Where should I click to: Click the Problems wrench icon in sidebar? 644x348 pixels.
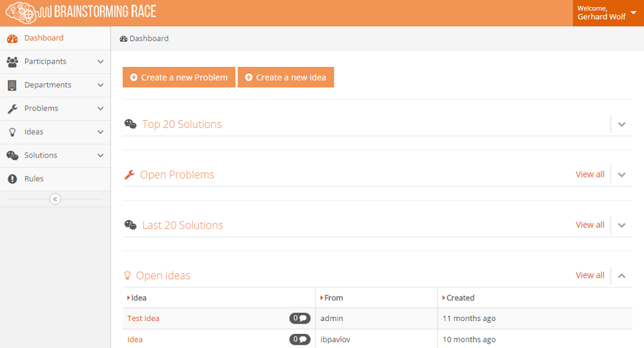(x=12, y=109)
